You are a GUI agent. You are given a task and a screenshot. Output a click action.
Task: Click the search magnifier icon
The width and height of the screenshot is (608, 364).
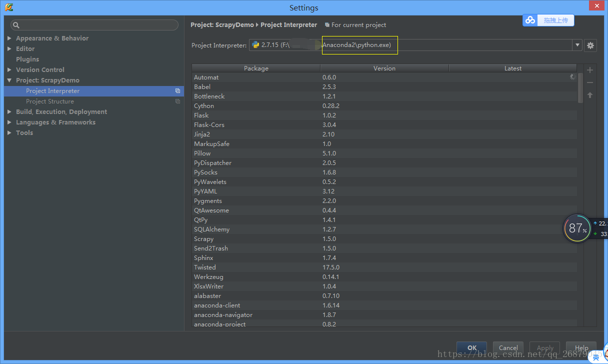pos(16,25)
